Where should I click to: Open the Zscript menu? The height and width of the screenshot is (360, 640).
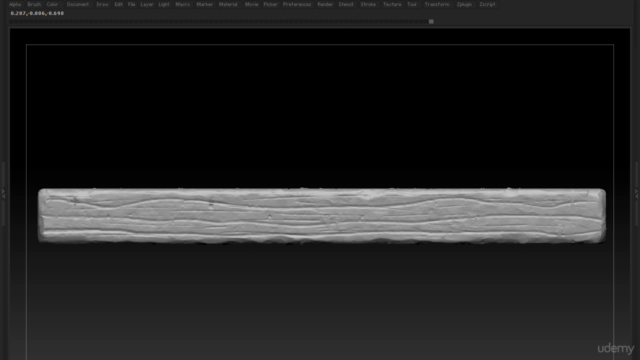pos(487,4)
